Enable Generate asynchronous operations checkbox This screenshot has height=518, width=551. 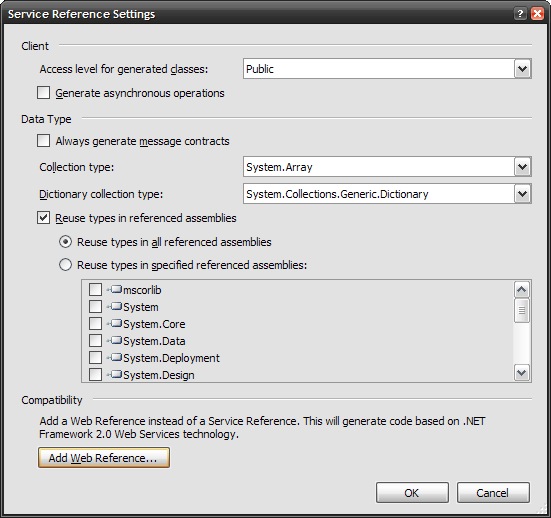click(44, 93)
